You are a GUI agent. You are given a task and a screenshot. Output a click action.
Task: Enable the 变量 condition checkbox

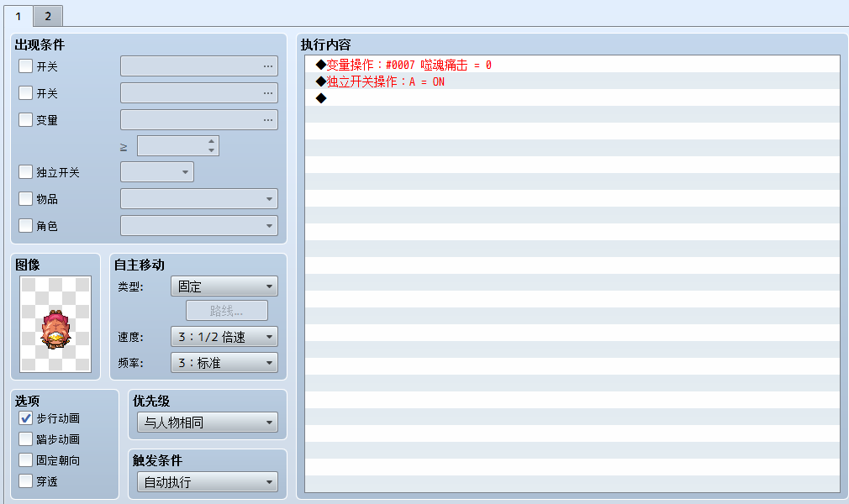25,119
